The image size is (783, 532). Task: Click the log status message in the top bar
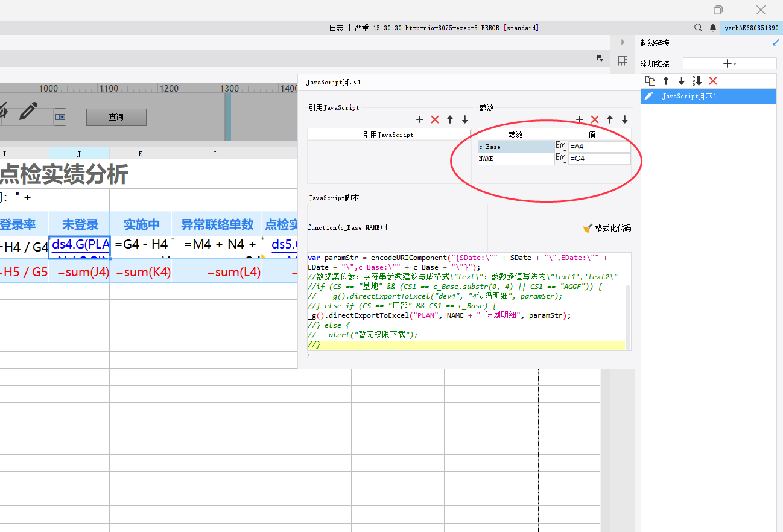point(434,28)
